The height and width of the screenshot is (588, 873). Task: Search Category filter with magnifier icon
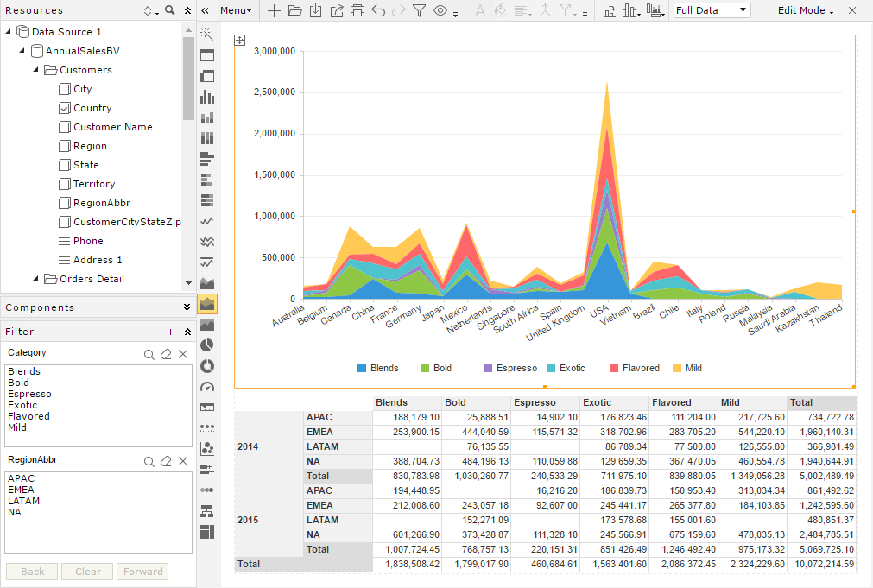click(x=149, y=354)
